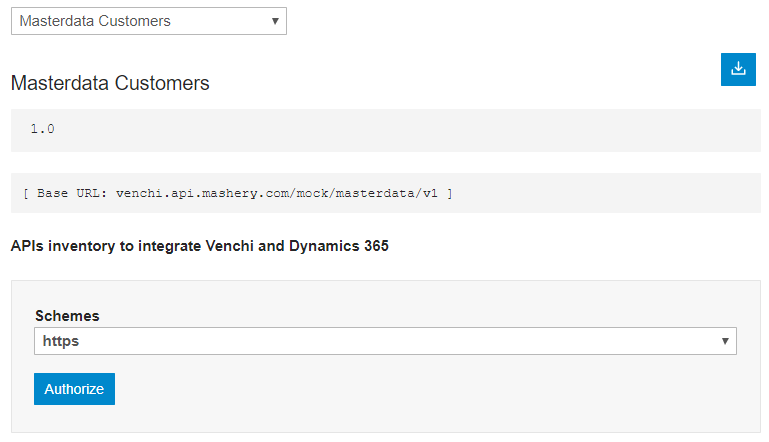Click the Base URL venchi.api.mashery.com text

pos(237,193)
